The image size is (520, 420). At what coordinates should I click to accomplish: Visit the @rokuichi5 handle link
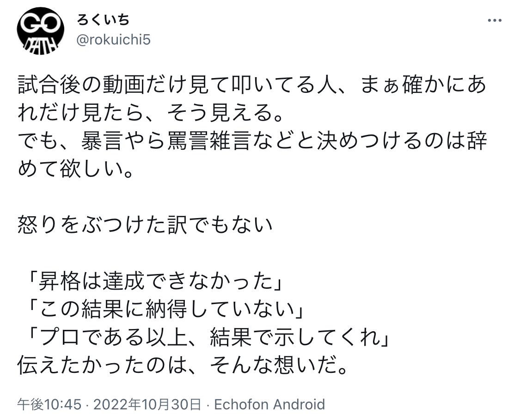pyautogui.click(x=114, y=40)
